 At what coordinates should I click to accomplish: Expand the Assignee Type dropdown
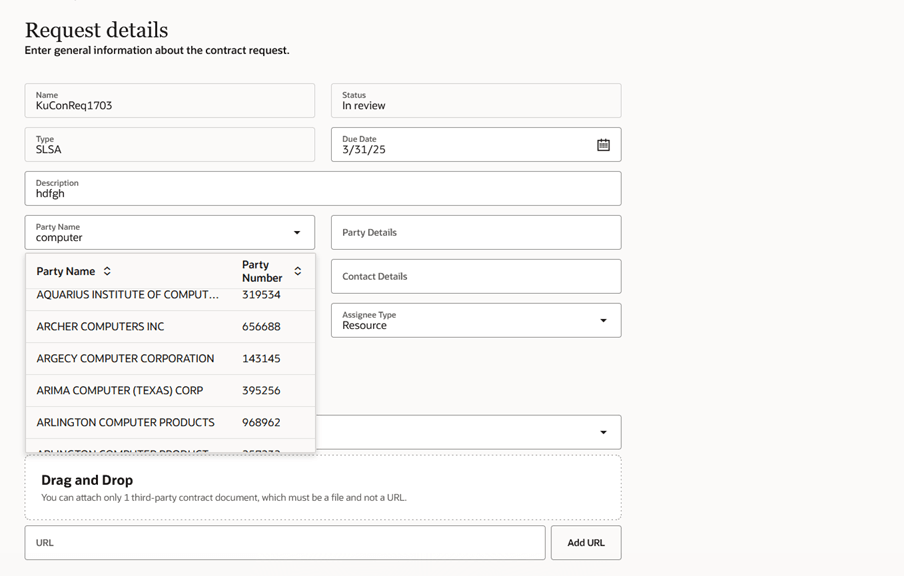click(x=603, y=321)
